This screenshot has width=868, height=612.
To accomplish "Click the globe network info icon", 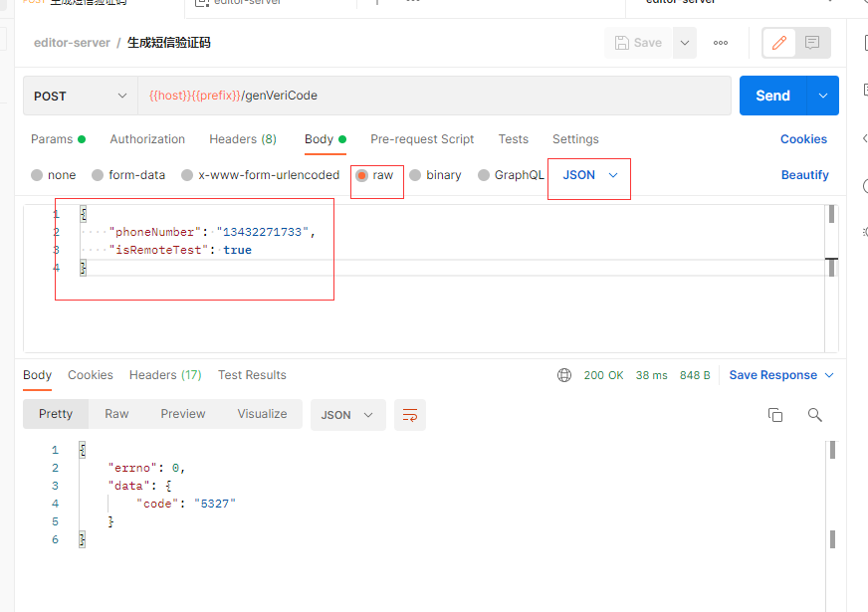I will click(564, 375).
